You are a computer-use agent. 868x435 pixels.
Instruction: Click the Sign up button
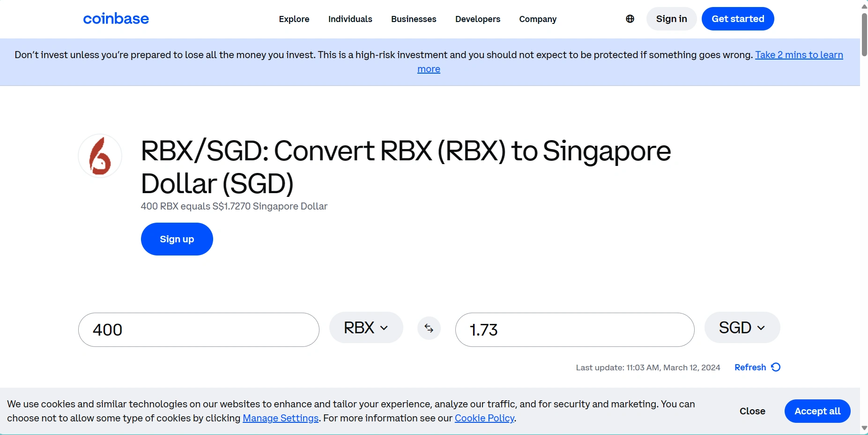[177, 239]
